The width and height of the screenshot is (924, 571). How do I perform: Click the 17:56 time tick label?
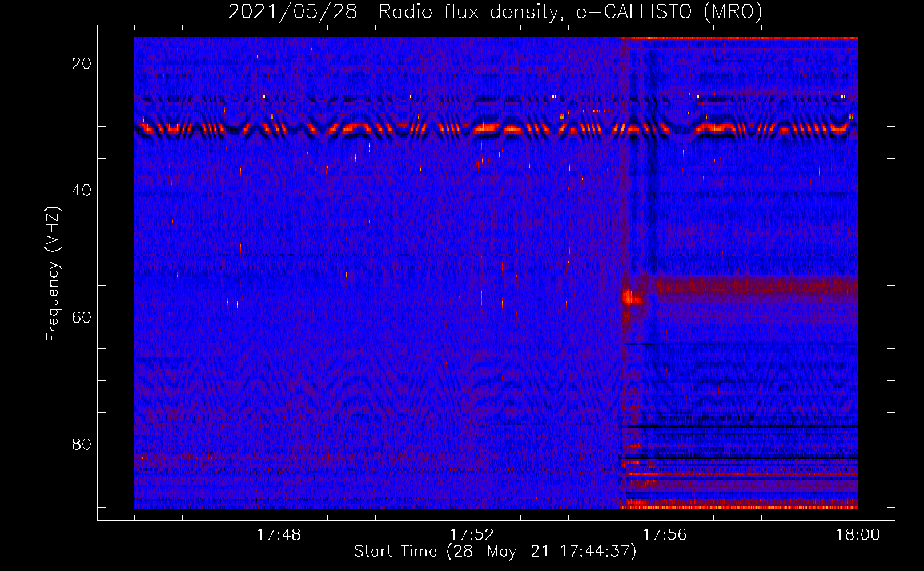click(x=665, y=535)
